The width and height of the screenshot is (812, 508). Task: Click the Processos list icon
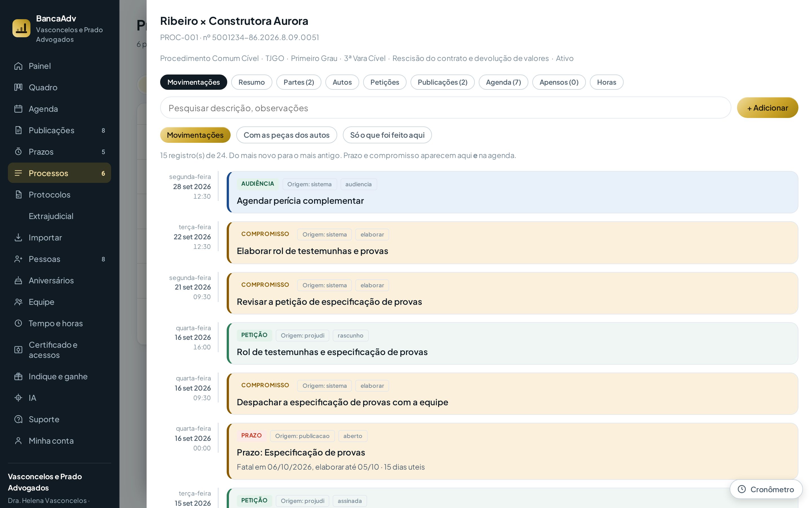pyautogui.click(x=18, y=173)
